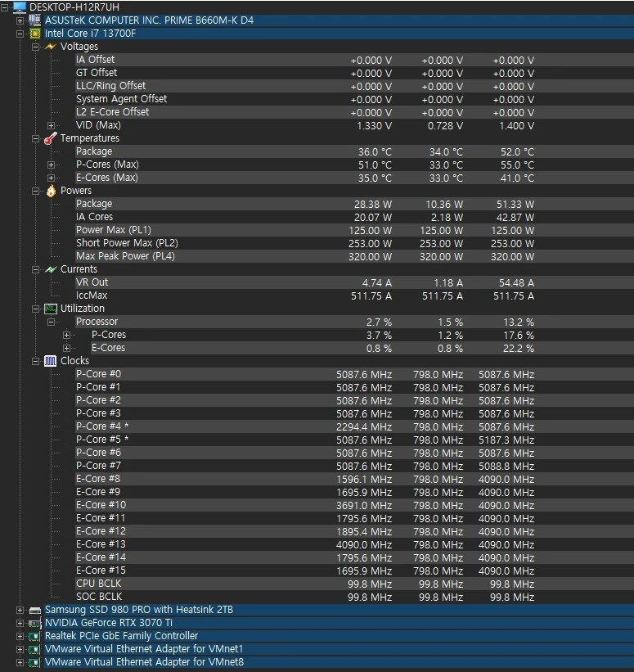The width and height of the screenshot is (634, 672).
Task: Select the VR Out current row
Action: pos(354,282)
